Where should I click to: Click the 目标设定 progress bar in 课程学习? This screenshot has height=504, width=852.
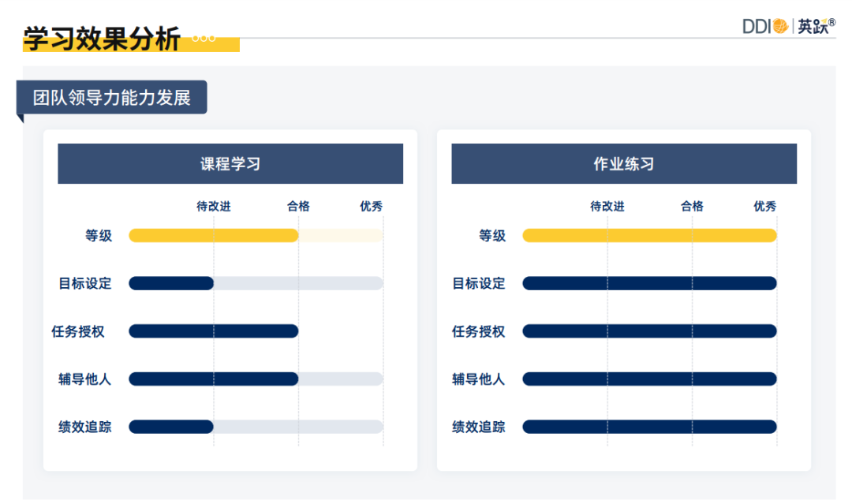[256, 283]
